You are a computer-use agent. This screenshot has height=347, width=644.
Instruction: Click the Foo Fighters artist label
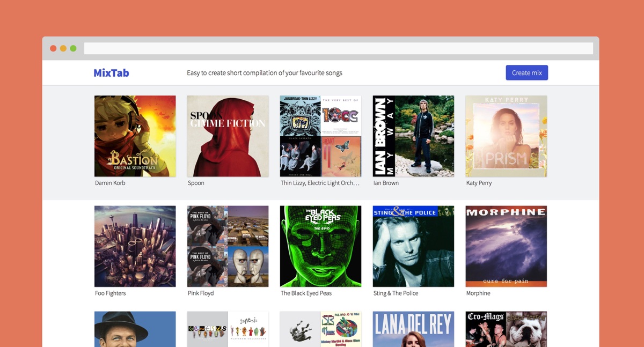click(111, 293)
